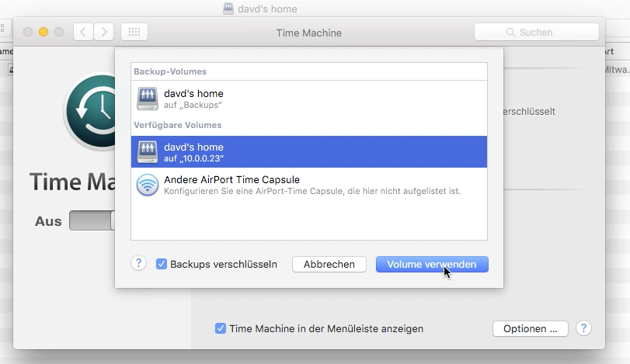
Task: Click the Suchen search field
Action: coord(536,32)
